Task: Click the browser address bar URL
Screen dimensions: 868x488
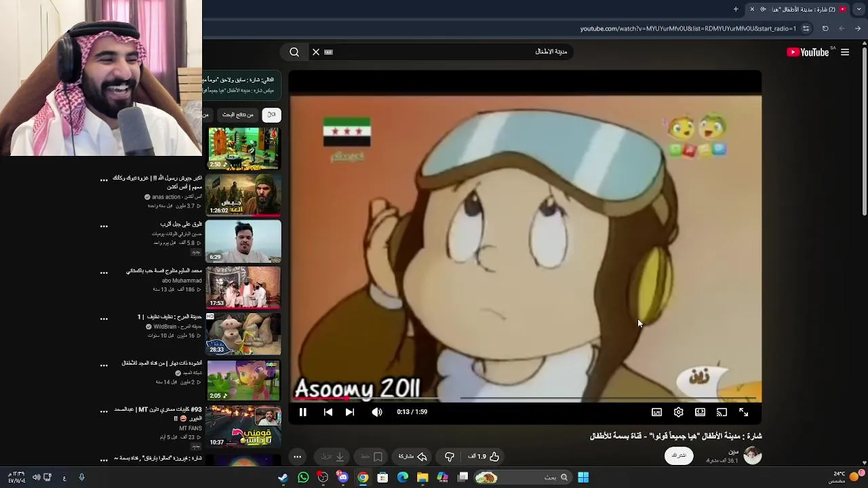Action: 688,28
